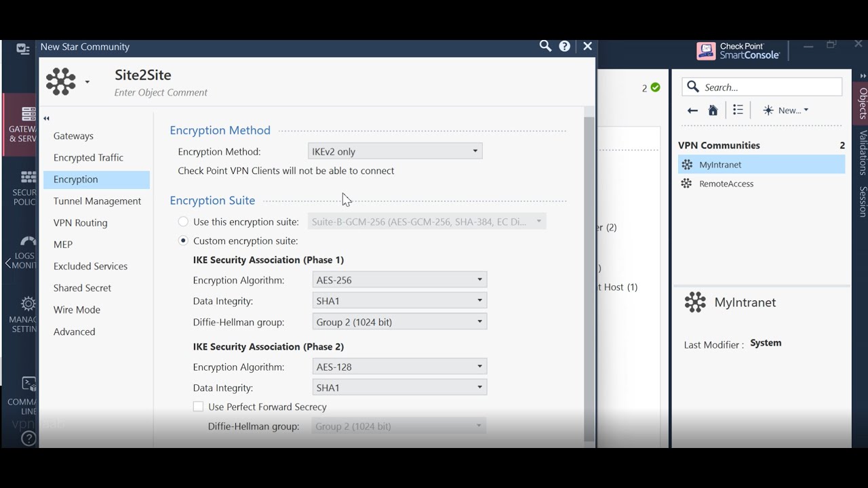Click the Site2Site star community object icon
The image size is (868, 488).
click(61, 81)
